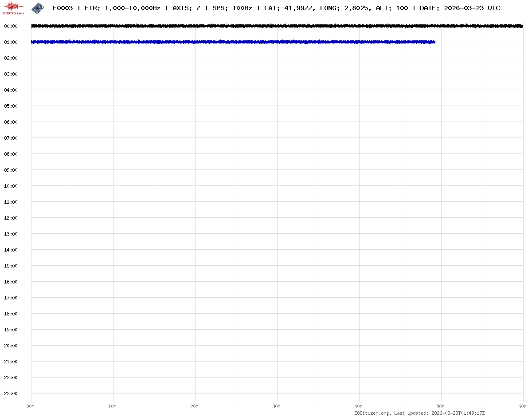
Task: Click the black 00:00 seismic trace
Action: coord(266,26)
